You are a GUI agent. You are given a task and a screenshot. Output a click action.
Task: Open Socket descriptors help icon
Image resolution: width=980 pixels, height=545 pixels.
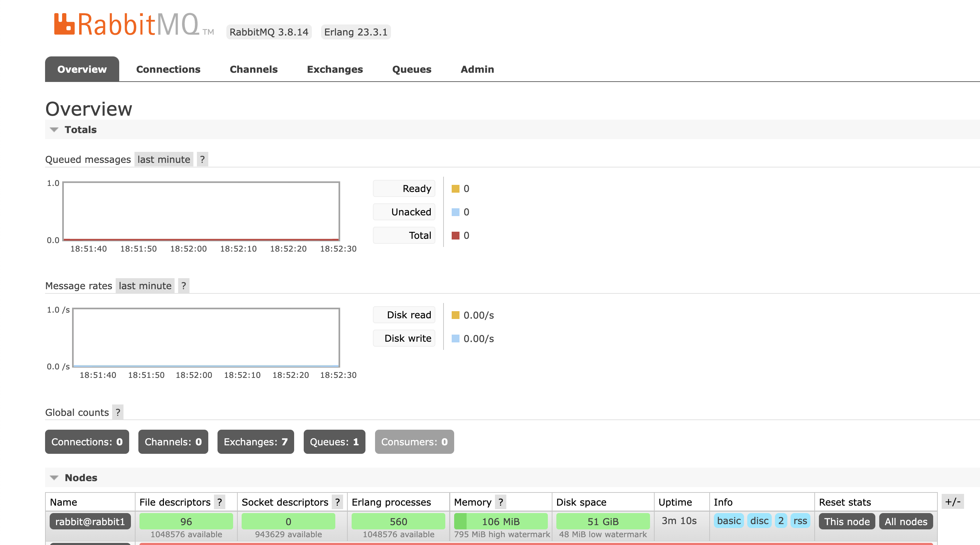337,502
